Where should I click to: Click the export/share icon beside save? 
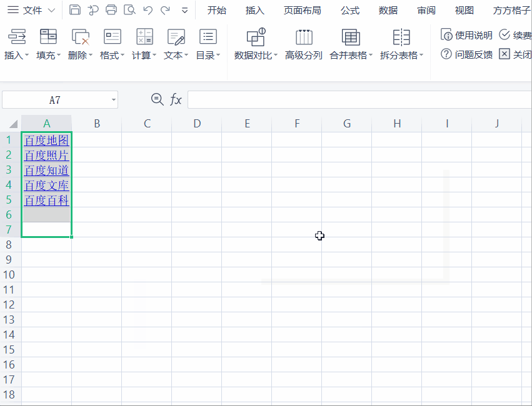93,10
